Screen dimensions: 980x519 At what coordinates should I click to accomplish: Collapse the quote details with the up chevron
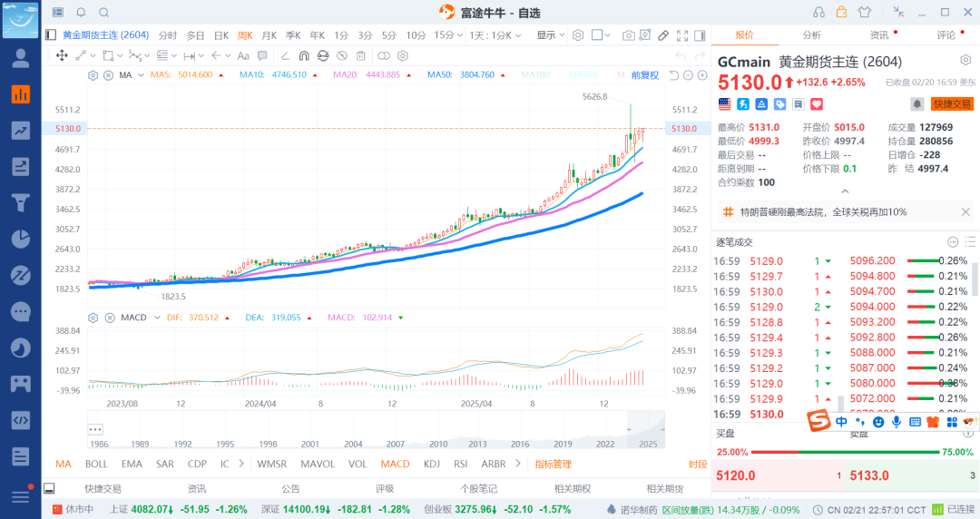pyautogui.click(x=845, y=191)
